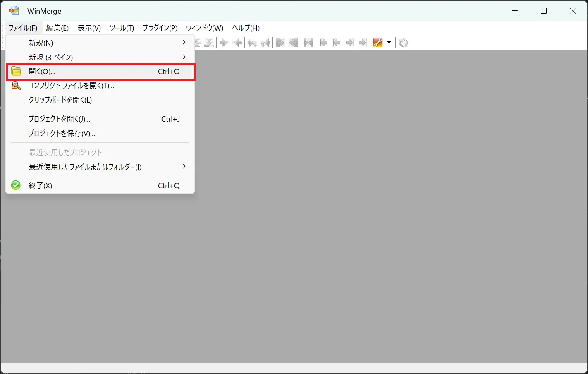The height and width of the screenshot is (374, 588).
Task: Close the ファイル(F) menu in menu bar
Action: click(23, 28)
